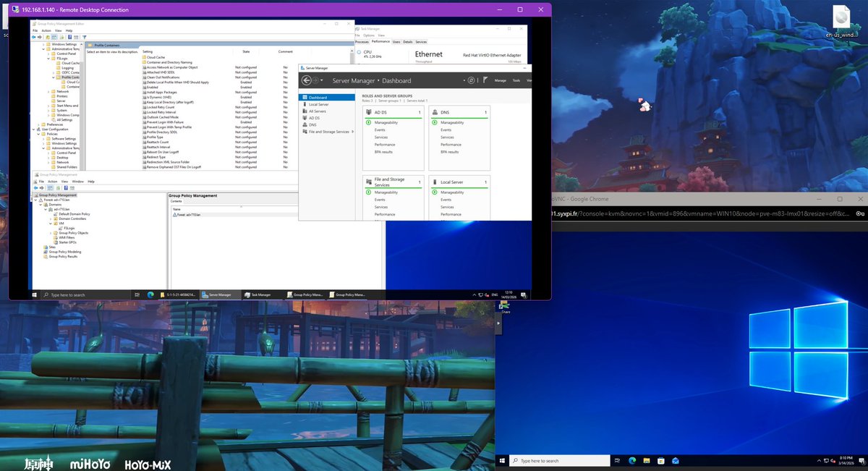
Task: Open Action menu in Group Policy Management Editor
Action: click(x=46, y=30)
